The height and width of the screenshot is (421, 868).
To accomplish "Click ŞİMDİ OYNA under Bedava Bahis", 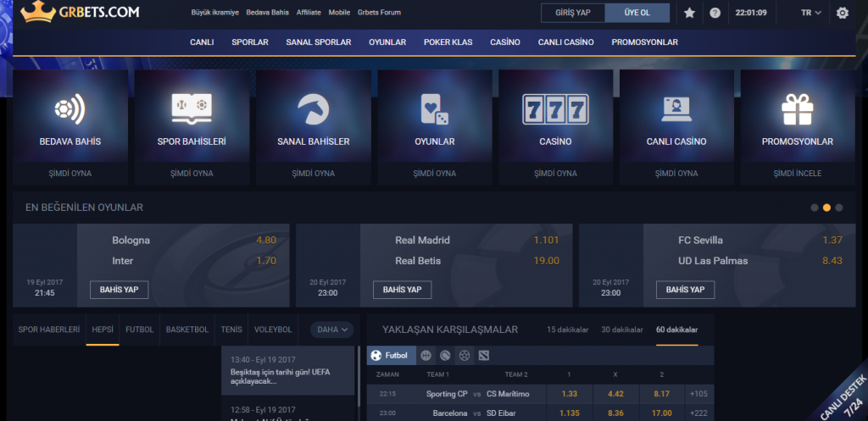I will coord(70,173).
